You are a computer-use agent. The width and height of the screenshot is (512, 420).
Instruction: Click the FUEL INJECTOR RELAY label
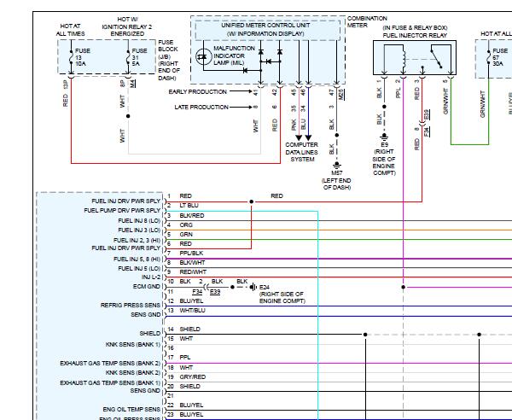click(x=415, y=35)
